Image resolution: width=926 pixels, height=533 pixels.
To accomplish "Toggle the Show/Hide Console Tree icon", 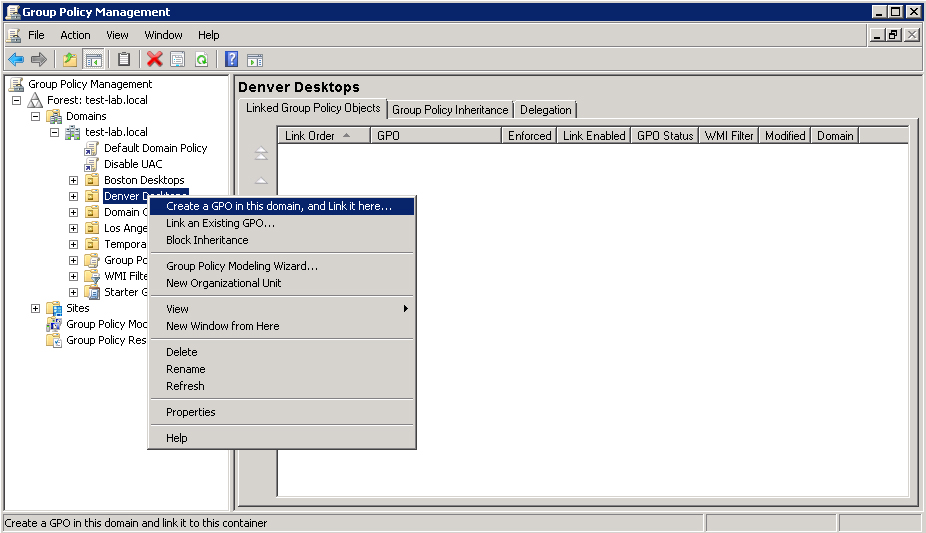I will click(93, 60).
